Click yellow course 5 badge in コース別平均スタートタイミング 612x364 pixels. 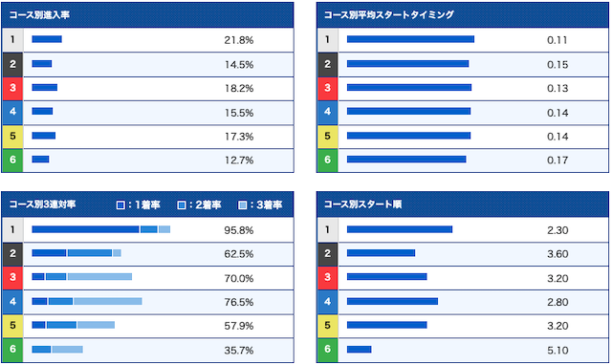click(327, 137)
